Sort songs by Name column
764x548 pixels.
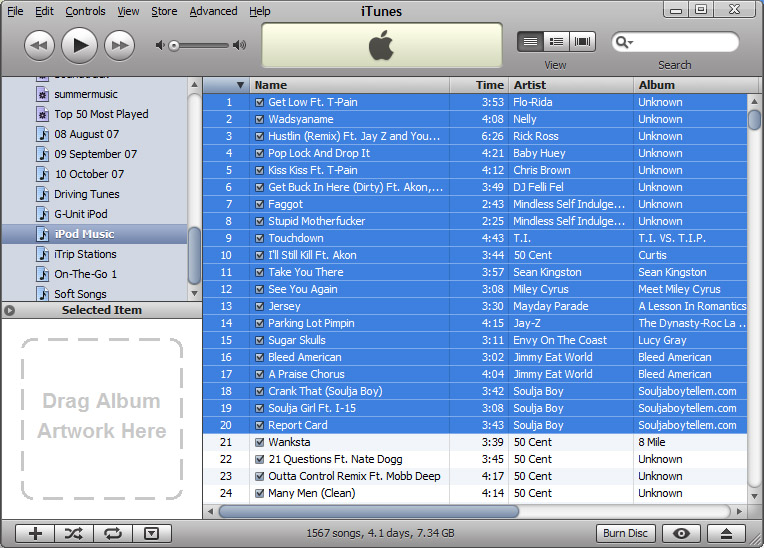[349, 85]
